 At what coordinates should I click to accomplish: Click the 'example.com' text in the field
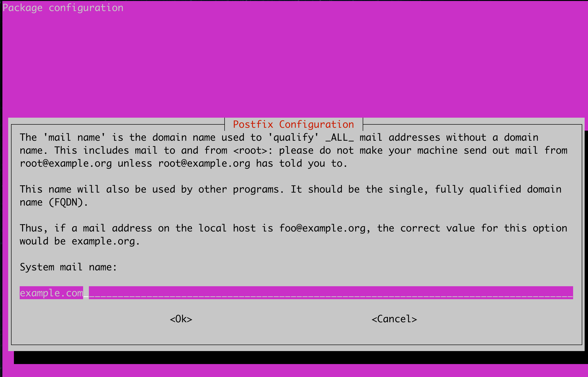[x=51, y=293]
